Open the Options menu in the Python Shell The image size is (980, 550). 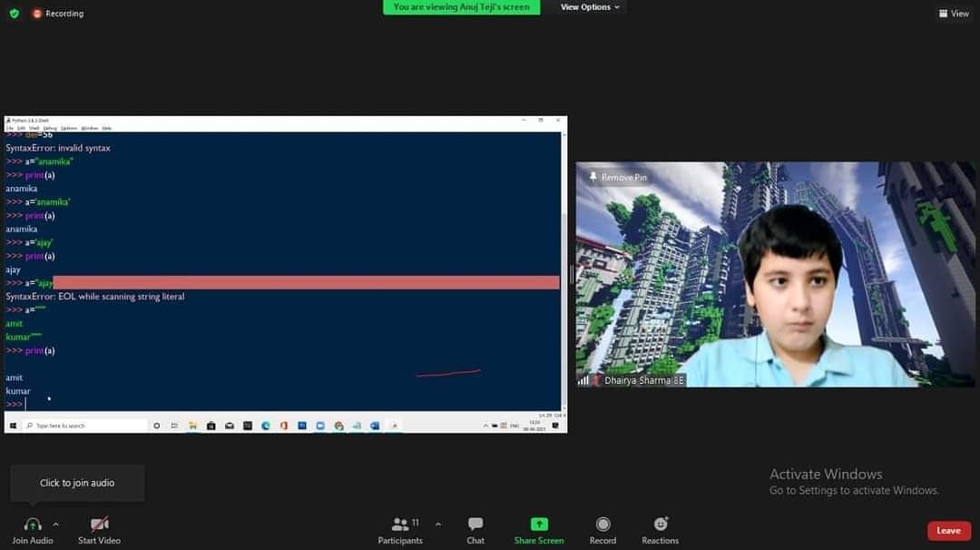pos(69,128)
